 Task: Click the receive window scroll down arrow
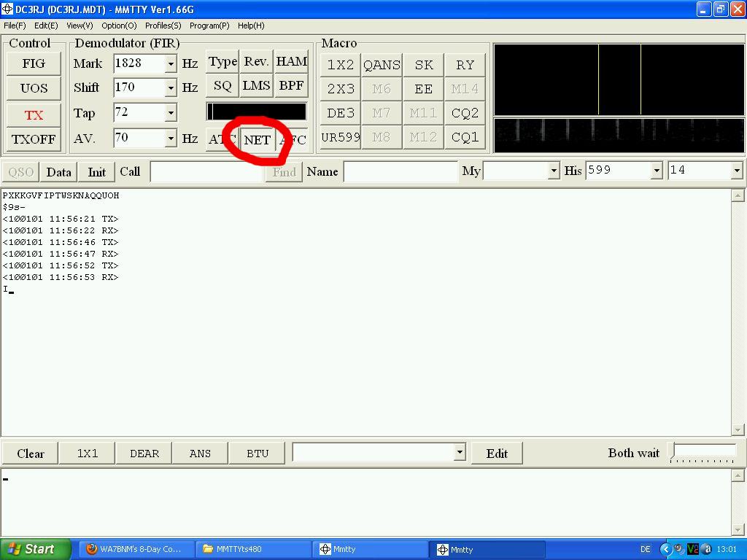738,429
